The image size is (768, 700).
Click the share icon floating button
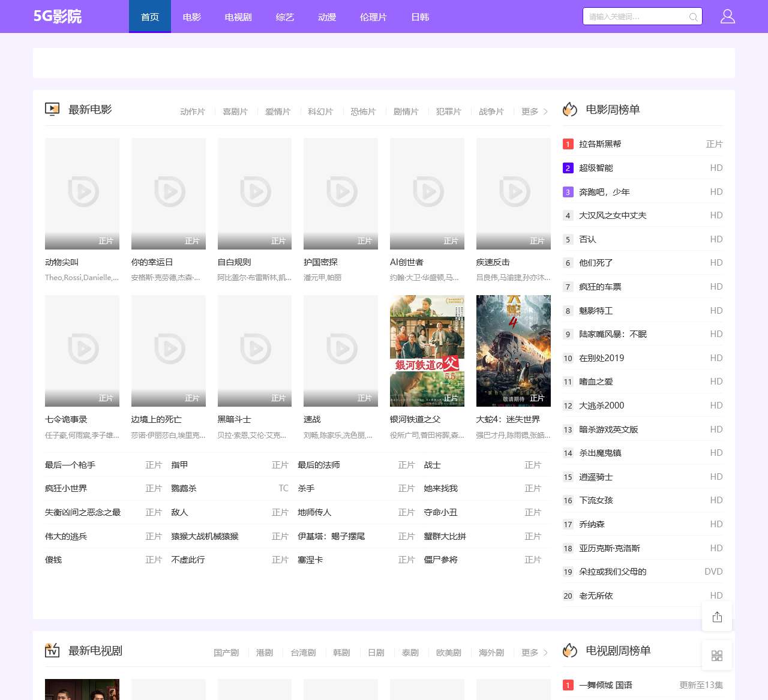point(717,617)
